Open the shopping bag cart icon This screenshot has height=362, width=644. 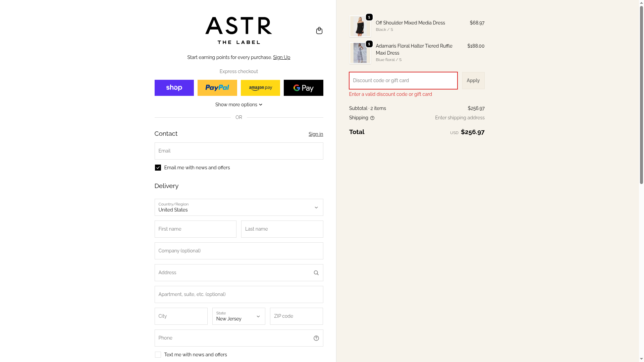click(319, 31)
